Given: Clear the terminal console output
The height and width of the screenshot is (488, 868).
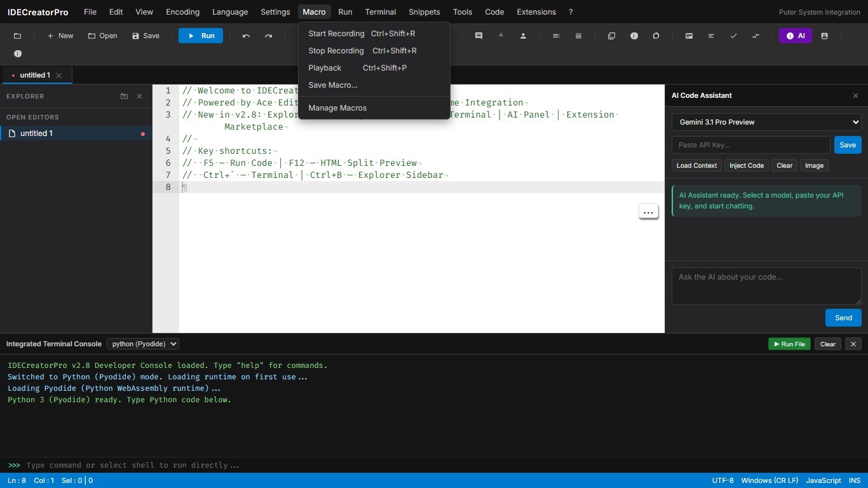Looking at the screenshot, I should [x=828, y=344].
